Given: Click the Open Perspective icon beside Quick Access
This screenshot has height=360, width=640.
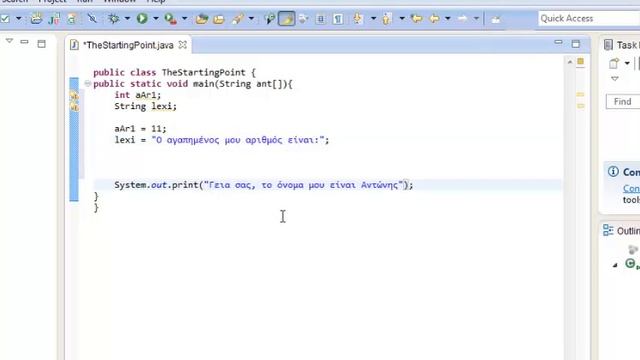Looking at the screenshot, I should (x=496, y=19).
